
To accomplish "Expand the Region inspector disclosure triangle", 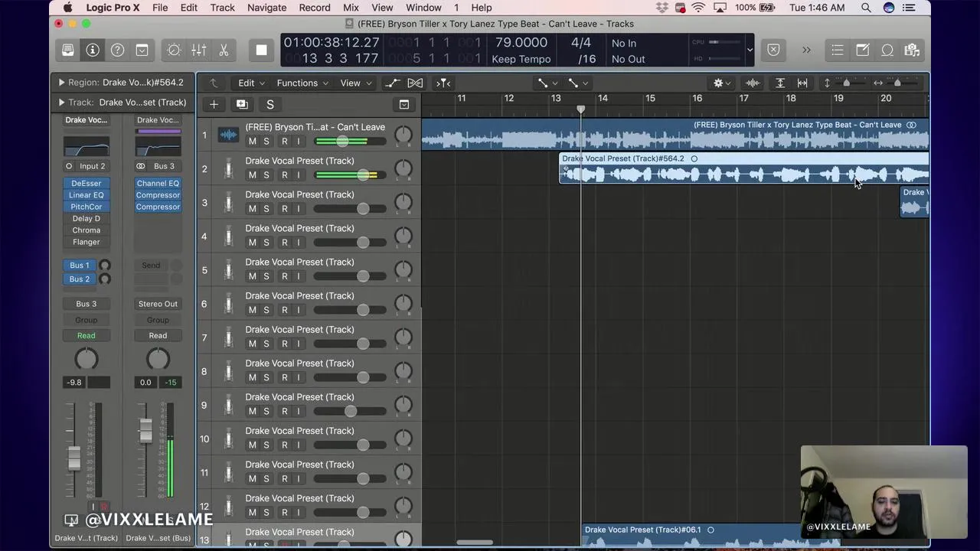I will click(61, 82).
